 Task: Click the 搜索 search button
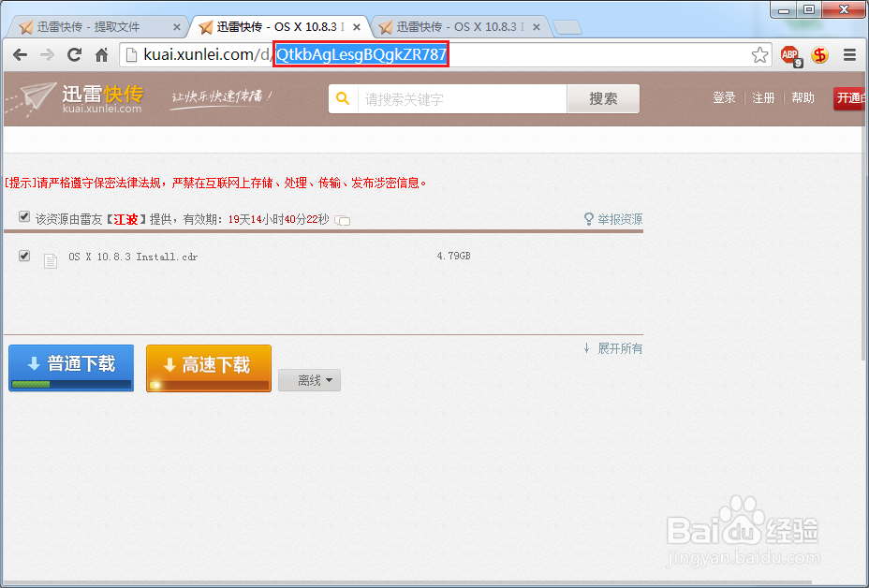pyautogui.click(x=603, y=98)
